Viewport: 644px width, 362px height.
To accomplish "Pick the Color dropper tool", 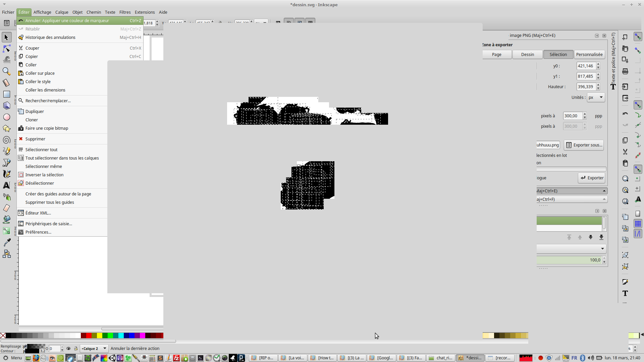I will [6, 242].
